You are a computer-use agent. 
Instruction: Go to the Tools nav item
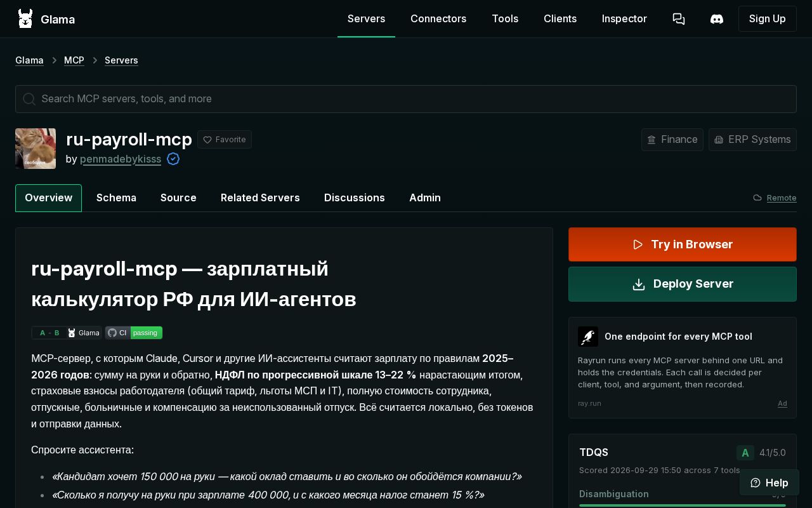[x=505, y=19]
